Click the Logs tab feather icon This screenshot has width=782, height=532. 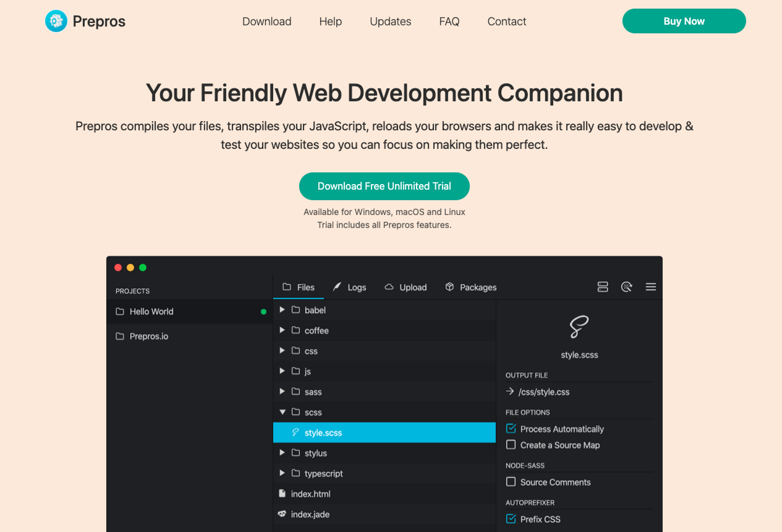337,287
